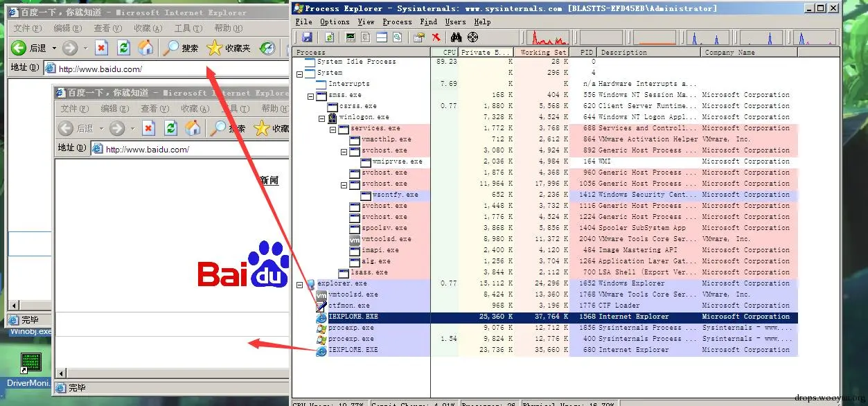Open Back history dropdown in the front IE window
868x406 pixels.
[x=100, y=129]
